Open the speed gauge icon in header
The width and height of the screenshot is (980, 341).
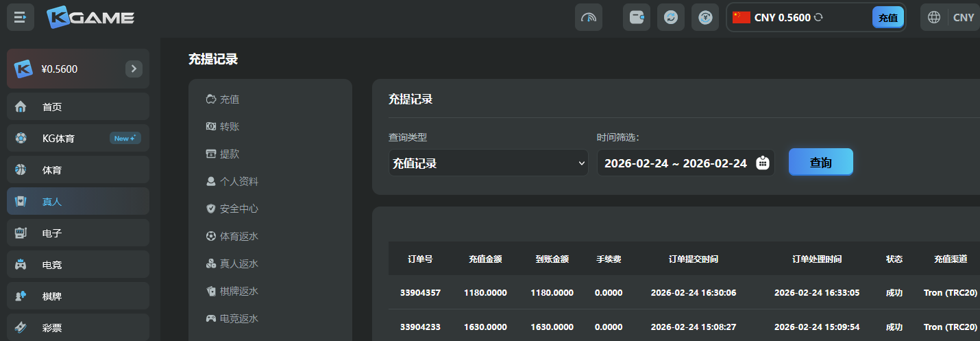(588, 17)
